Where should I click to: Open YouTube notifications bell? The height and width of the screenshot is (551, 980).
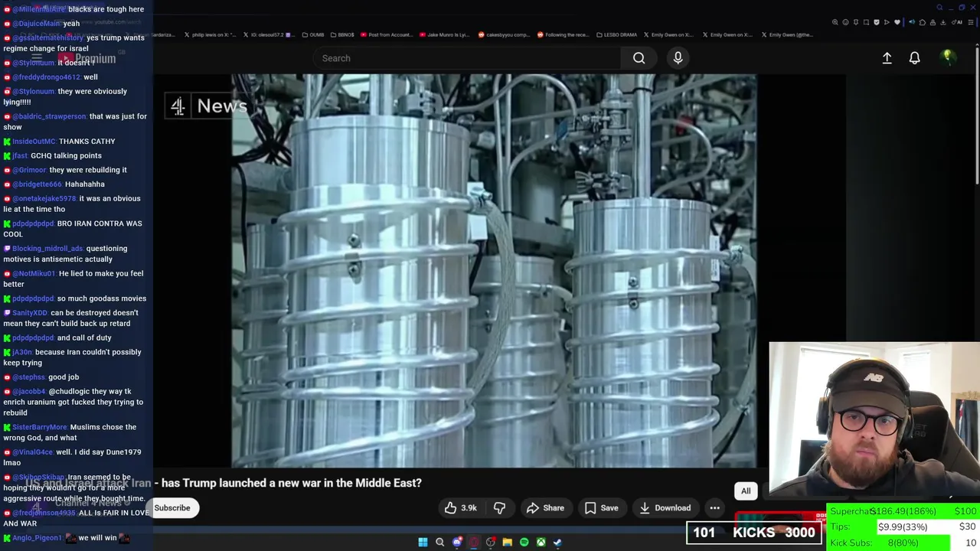[914, 58]
